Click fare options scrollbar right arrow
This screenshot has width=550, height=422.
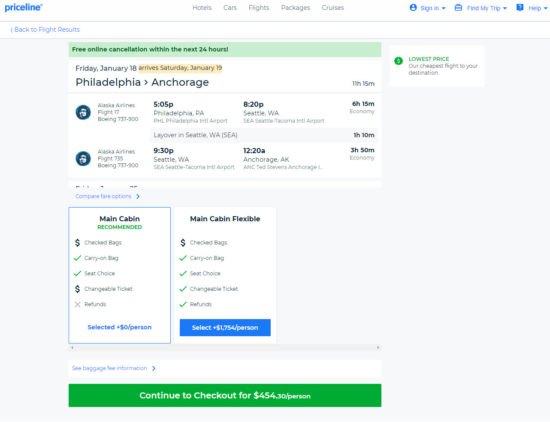pyautogui.click(x=378, y=348)
